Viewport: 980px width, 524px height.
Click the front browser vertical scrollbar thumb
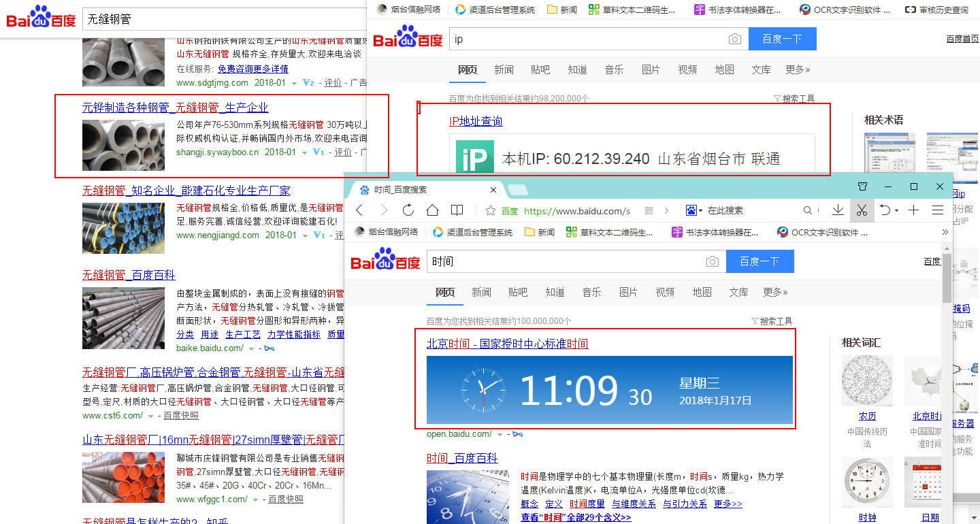tap(947, 279)
